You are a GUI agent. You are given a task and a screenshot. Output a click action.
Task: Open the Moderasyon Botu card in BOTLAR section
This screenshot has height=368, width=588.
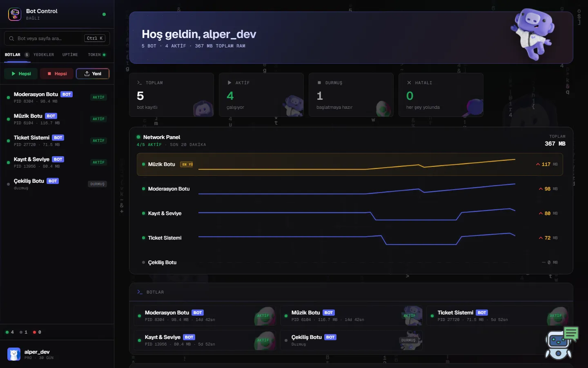(x=205, y=316)
